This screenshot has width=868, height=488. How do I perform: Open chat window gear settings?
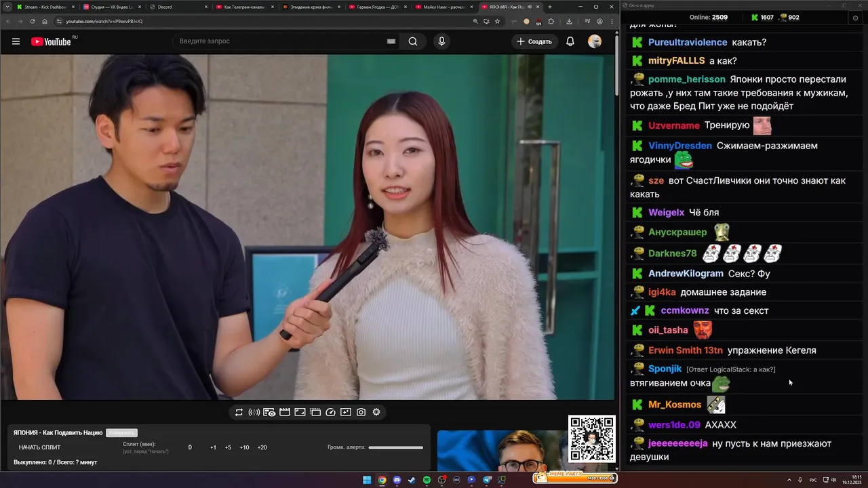pyautogui.click(x=855, y=18)
